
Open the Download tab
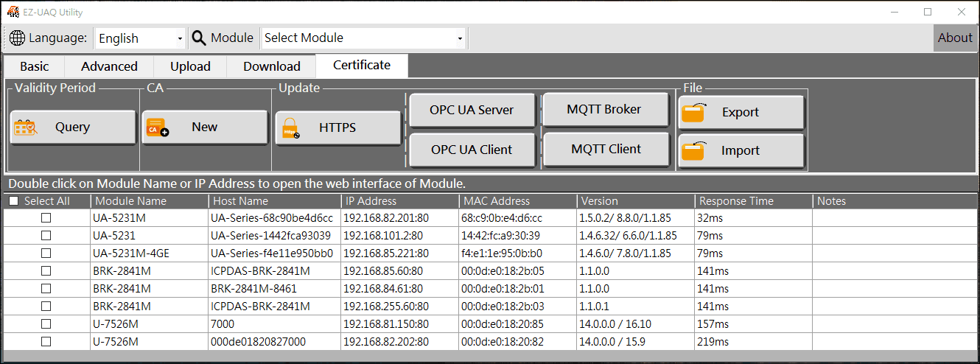click(271, 66)
